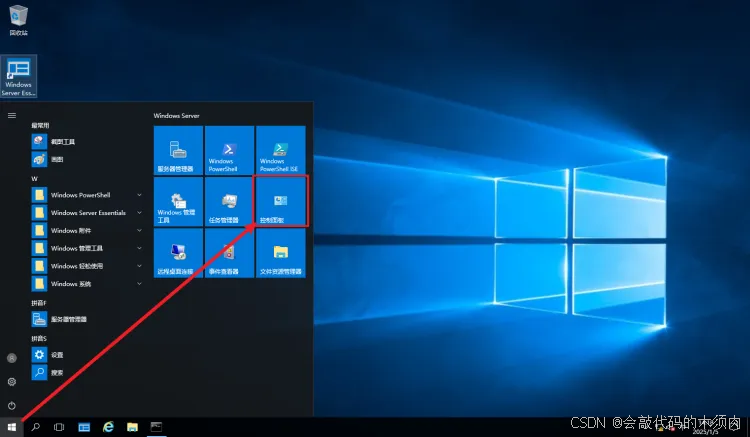The height and width of the screenshot is (437, 750).
Task: Open the Windows 管理工具 tile
Action: pyautogui.click(x=178, y=201)
